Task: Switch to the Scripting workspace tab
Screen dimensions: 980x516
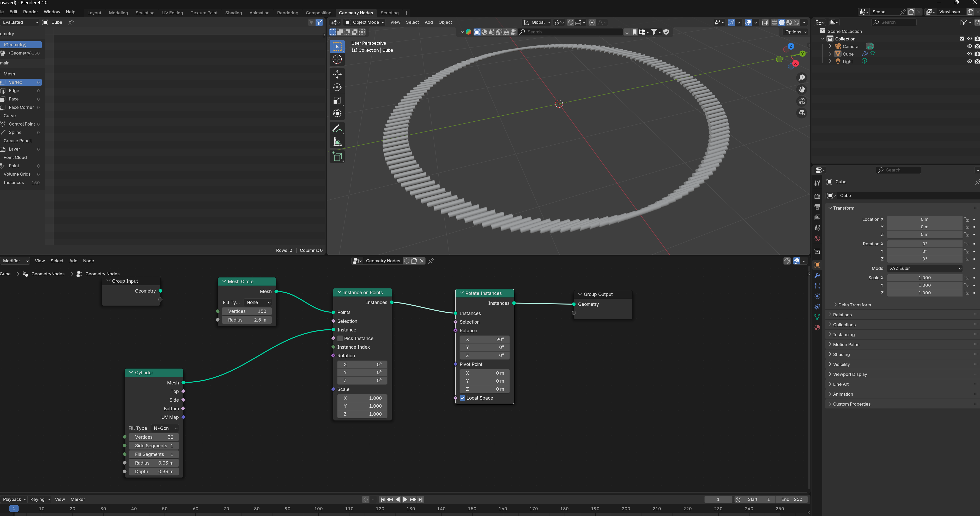Action: [389, 13]
